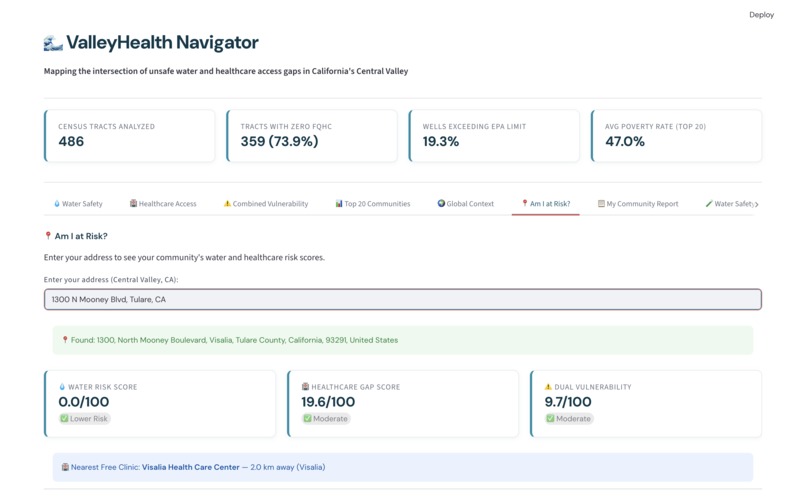
Task: Focus the address input field
Action: (x=403, y=299)
